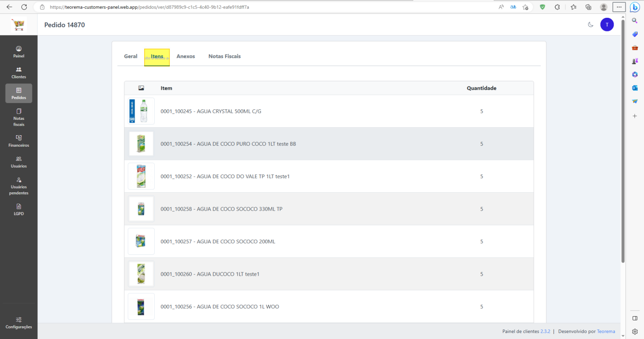
Task: Open the green shield extension icon
Action: point(543,7)
